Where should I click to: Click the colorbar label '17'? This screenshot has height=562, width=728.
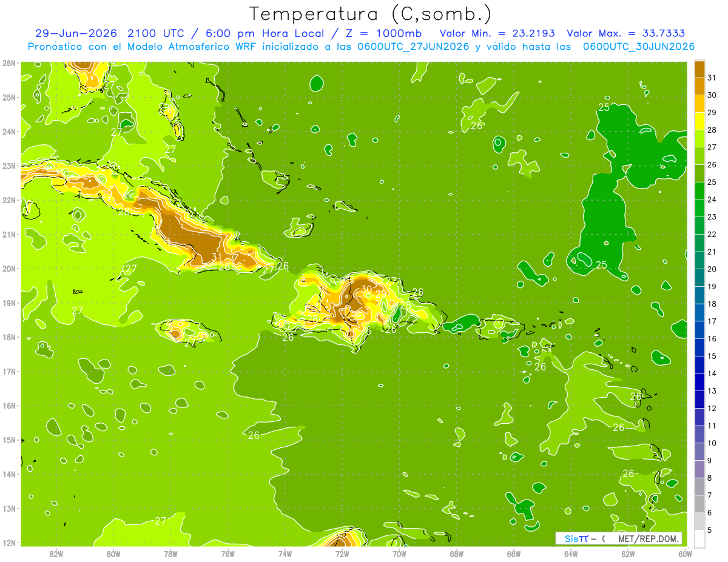click(712, 321)
